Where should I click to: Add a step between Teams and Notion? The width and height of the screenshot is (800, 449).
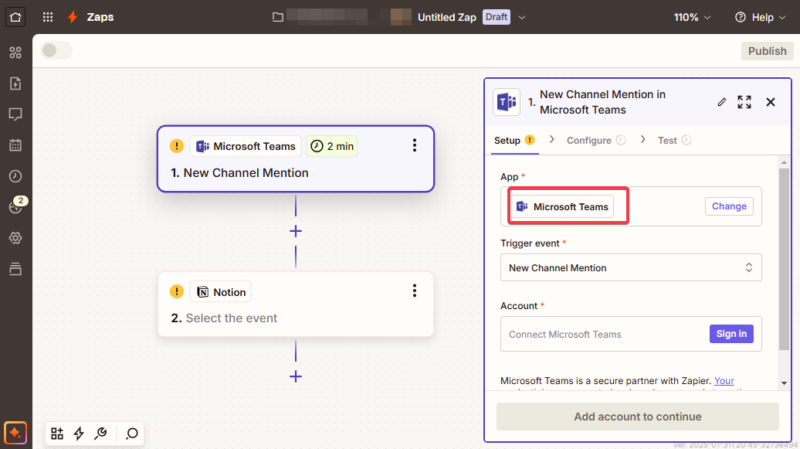(295, 231)
